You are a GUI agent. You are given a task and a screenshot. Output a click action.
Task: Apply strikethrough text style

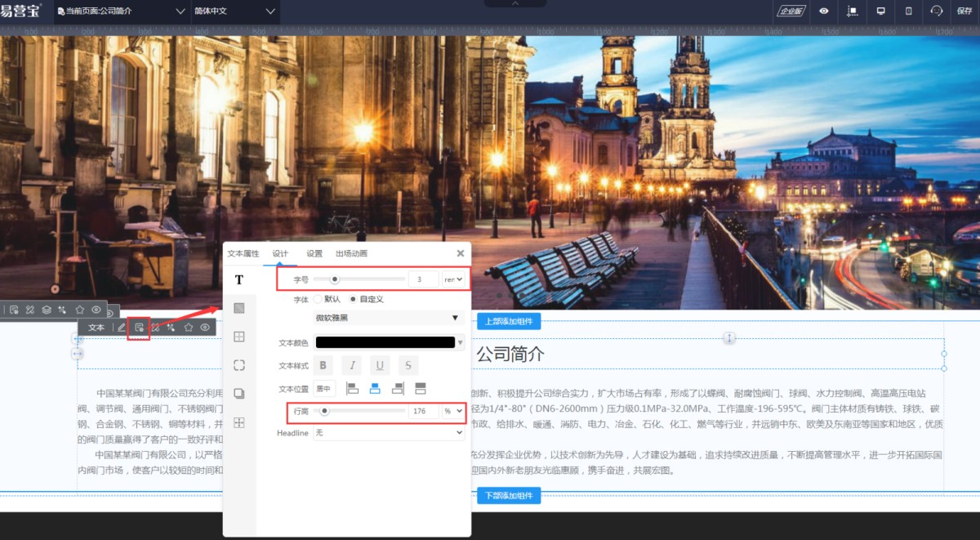pos(408,365)
